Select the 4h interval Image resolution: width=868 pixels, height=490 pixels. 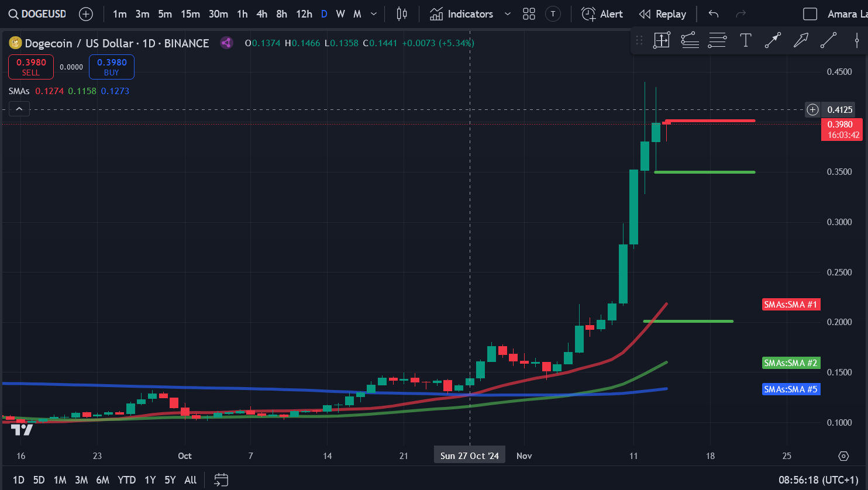(x=262, y=14)
